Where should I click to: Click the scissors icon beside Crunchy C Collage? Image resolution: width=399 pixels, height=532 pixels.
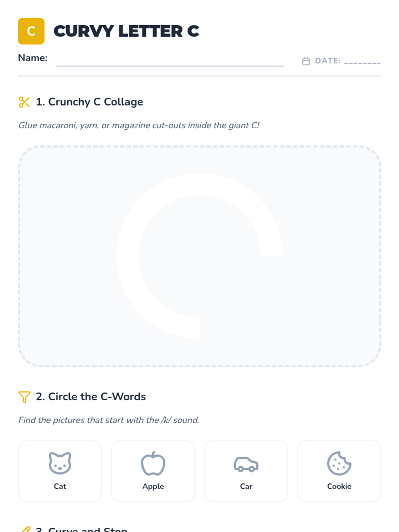24,102
